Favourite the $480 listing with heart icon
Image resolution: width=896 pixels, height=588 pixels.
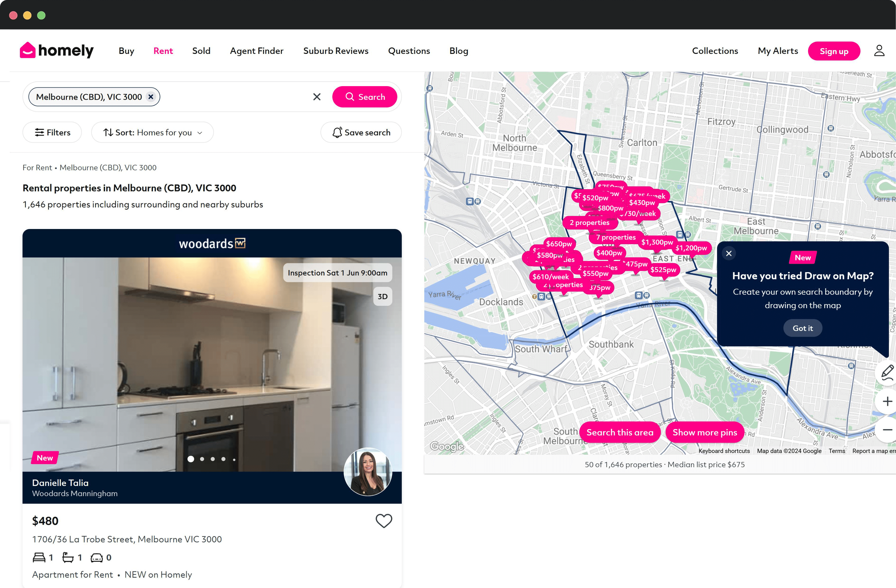click(384, 521)
